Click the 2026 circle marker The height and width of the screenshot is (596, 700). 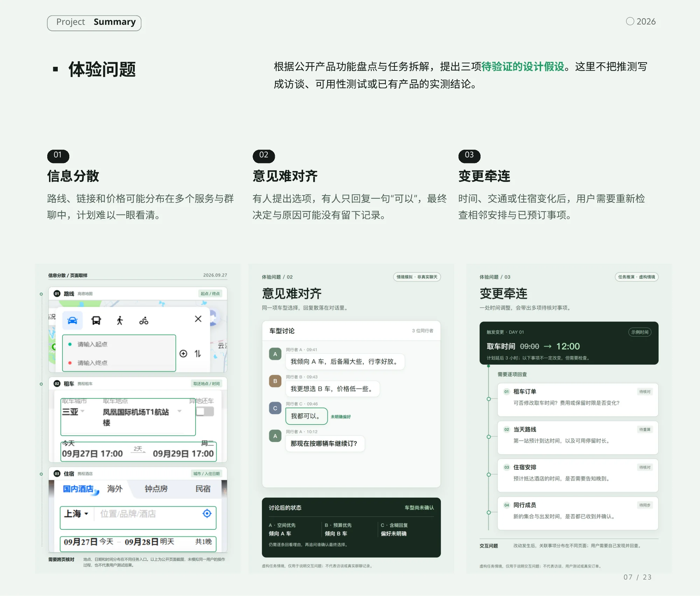[x=630, y=21]
